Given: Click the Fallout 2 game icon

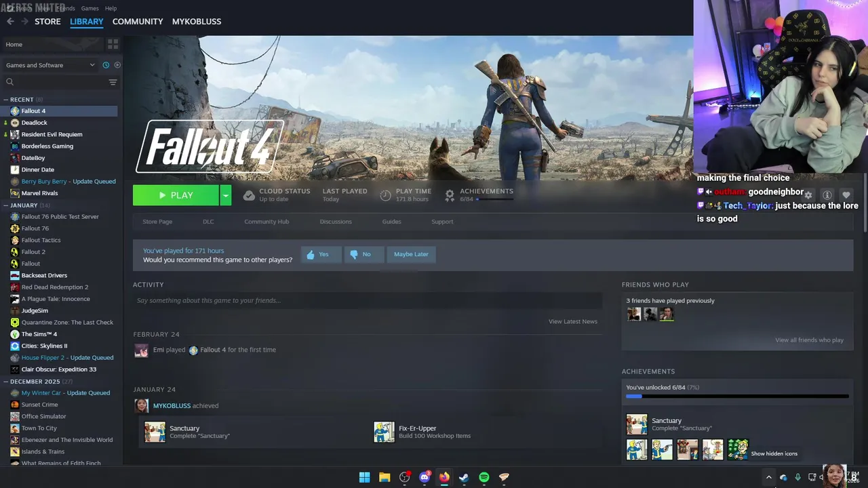Looking at the screenshot, I should coord(15,252).
